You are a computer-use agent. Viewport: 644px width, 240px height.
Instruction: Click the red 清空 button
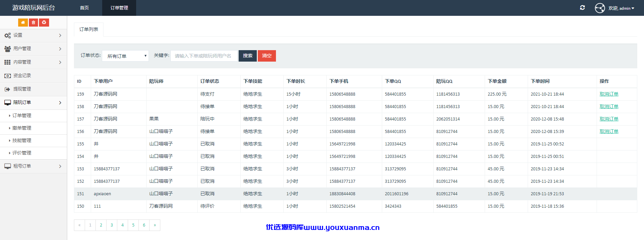tap(267, 56)
